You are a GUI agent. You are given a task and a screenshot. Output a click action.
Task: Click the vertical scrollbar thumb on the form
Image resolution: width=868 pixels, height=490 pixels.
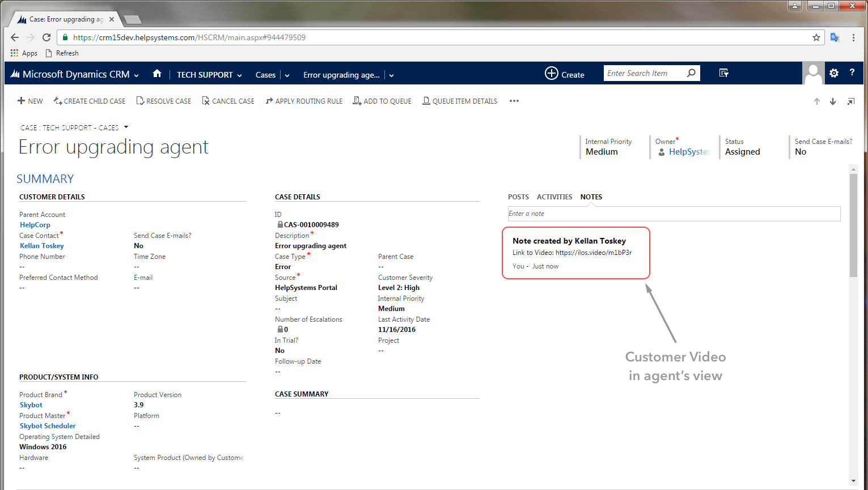click(x=854, y=225)
